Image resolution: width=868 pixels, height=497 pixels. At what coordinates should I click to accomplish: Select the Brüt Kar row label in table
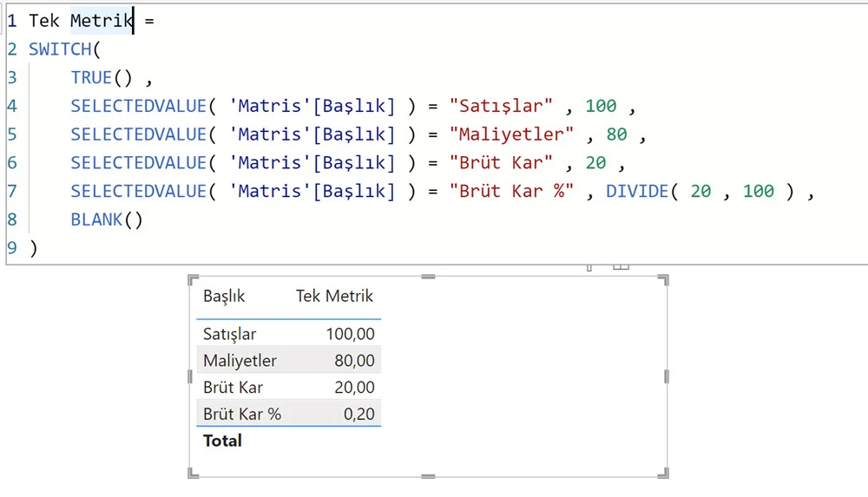click(x=233, y=388)
